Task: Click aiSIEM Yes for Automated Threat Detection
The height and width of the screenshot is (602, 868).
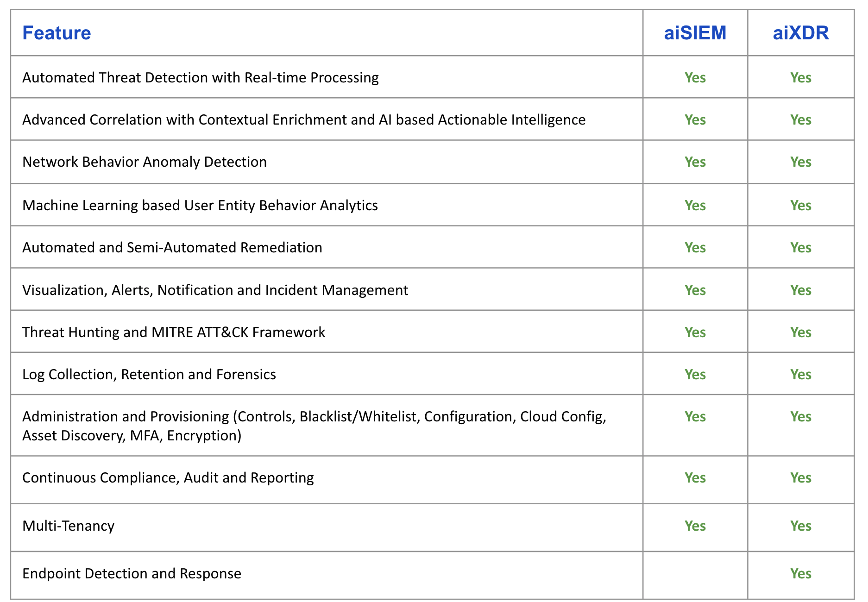Action: [695, 77]
